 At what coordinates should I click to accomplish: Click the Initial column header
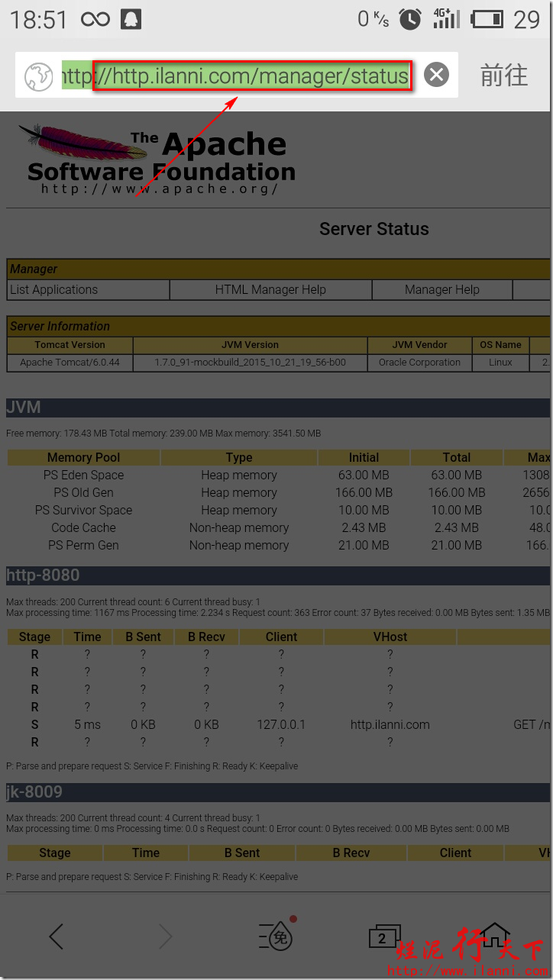(364, 458)
